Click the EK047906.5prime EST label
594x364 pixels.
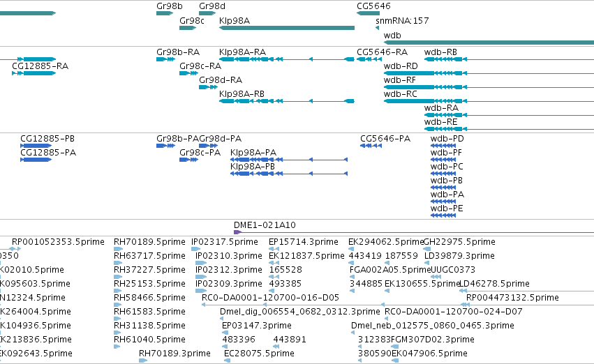point(429,354)
